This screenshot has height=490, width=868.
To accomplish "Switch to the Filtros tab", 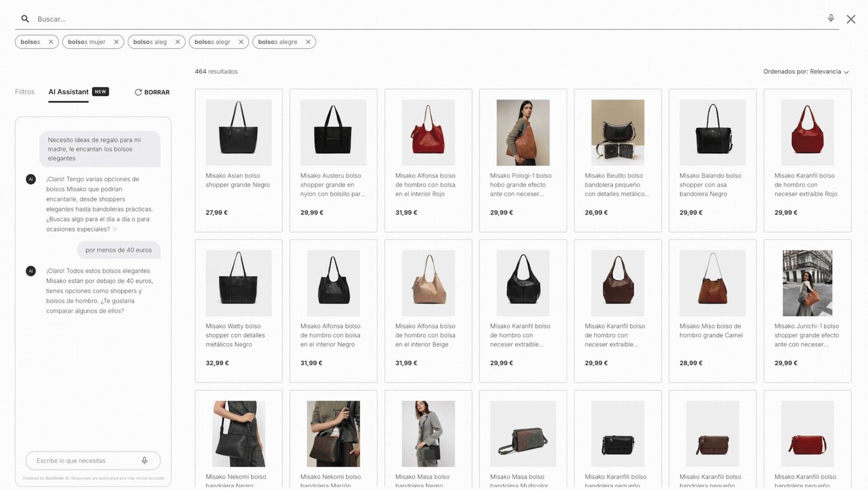I will pyautogui.click(x=24, y=92).
